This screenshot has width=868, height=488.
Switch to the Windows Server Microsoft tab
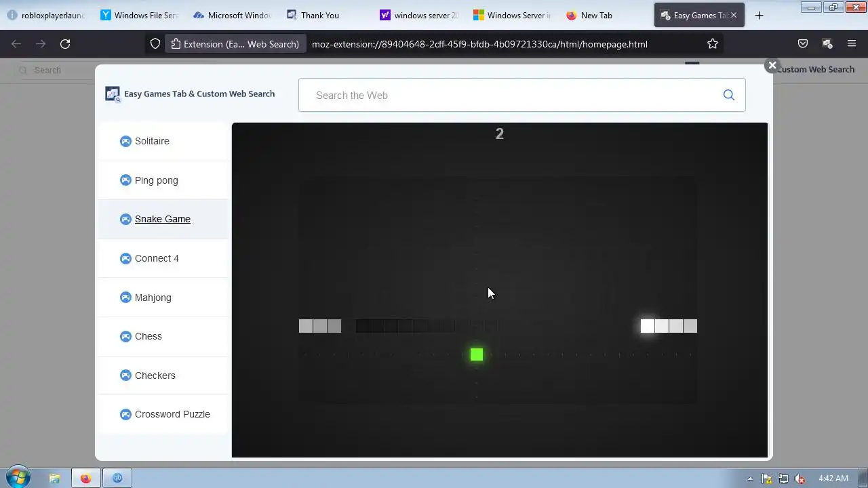[x=512, y=15]
